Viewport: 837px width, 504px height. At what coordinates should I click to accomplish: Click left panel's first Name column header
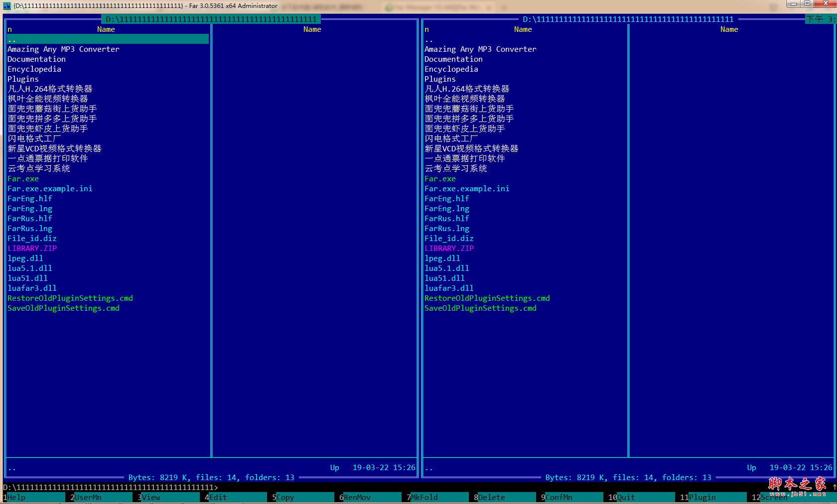pyautogui.click(x=106, y=29)
